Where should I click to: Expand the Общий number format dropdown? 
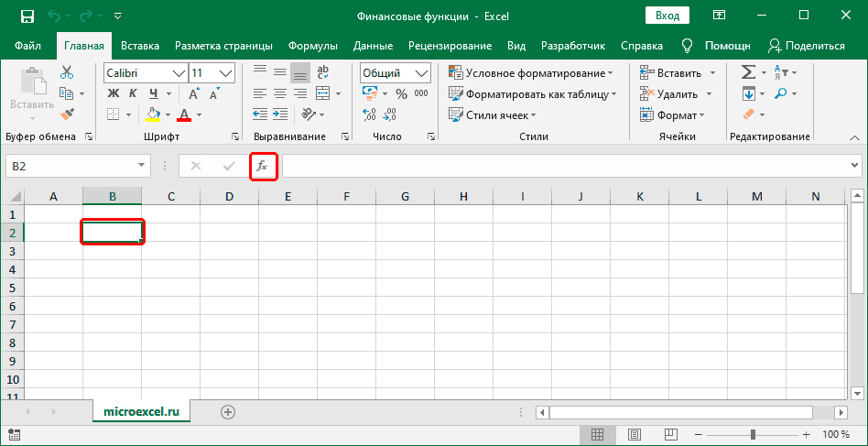pyautogui.click(x=421, y=72)
